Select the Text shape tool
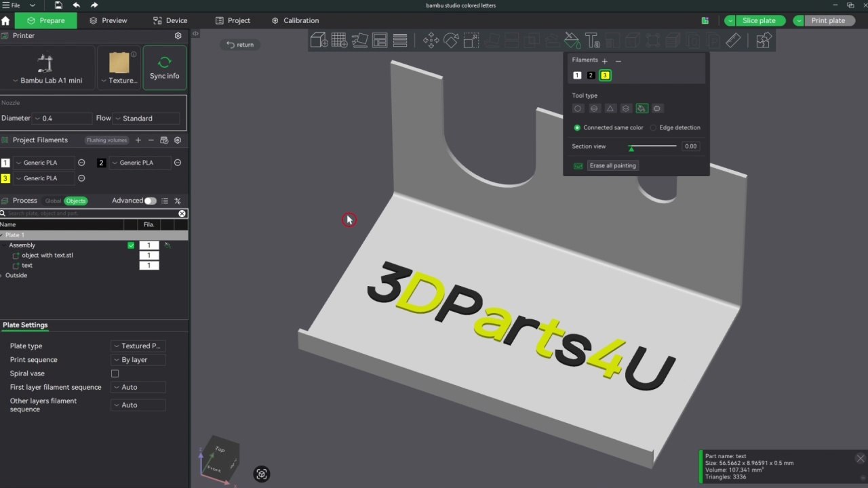This screenshot has height=488, width=868. coord(592,41)
